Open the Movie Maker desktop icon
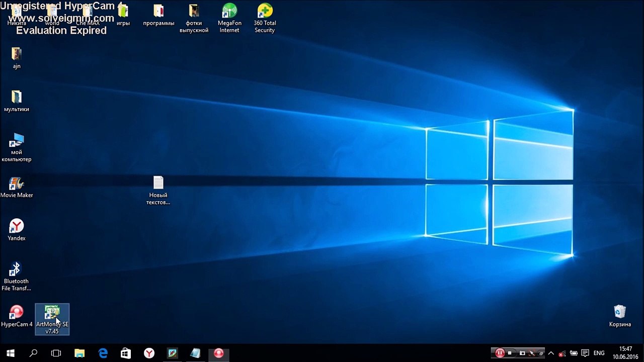The width and height of the screenshot is (644, 362). pos(17,185)
